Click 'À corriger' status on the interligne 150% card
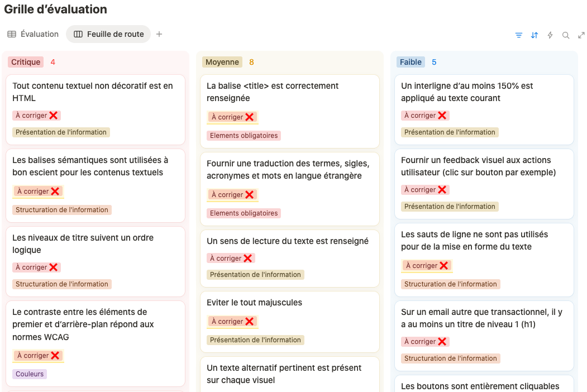This screenshot has height=392, width=587. [425, 116]
